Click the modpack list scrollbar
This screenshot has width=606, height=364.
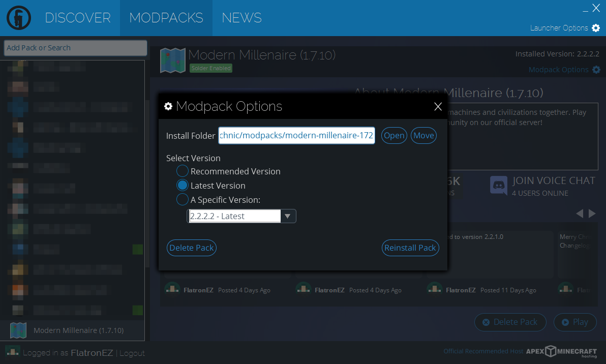pyautogui.click(x=147, y=184)
